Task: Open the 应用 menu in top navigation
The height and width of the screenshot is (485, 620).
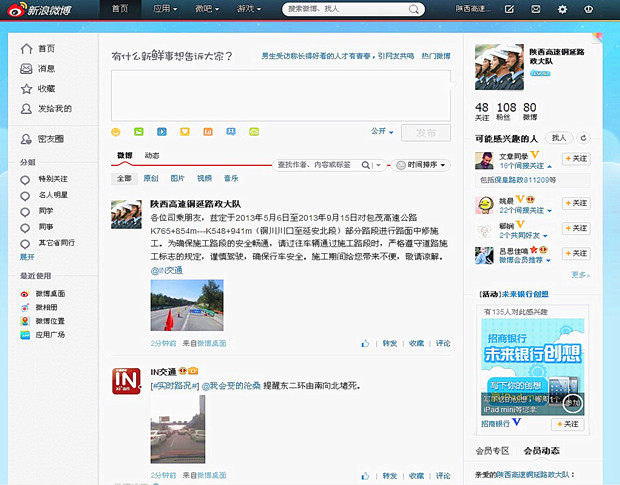Action: coord(165,9)
